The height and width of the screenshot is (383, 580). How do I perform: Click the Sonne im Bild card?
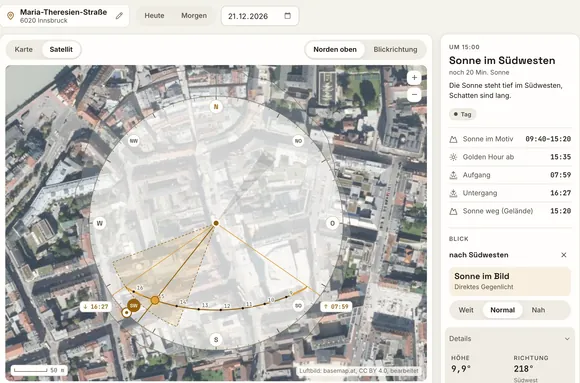pos(510,281)
